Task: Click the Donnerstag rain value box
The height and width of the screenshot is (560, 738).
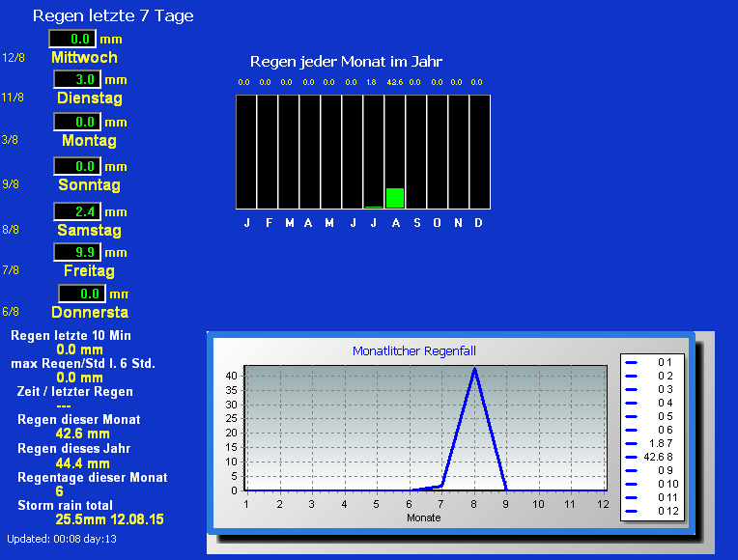Action: coord(81,294)
